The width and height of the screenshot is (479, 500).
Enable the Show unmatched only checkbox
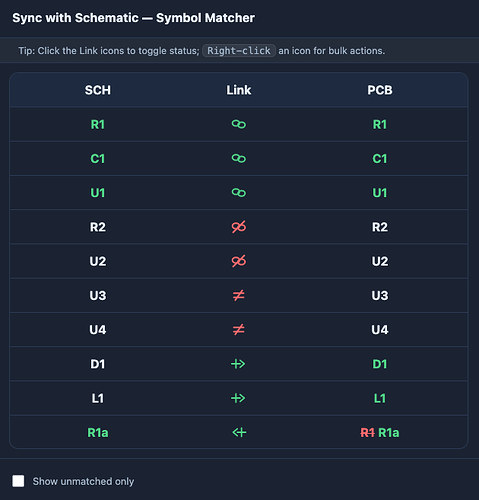point(18,481)
